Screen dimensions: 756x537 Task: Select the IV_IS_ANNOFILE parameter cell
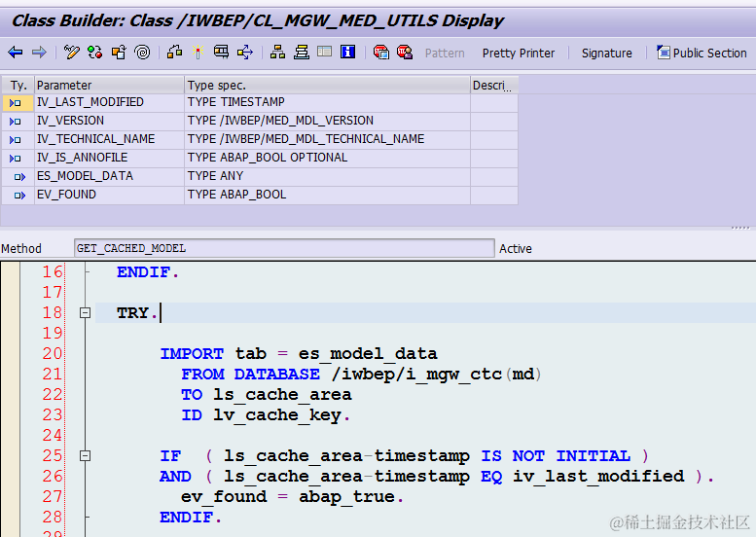(x=109, y=158)
